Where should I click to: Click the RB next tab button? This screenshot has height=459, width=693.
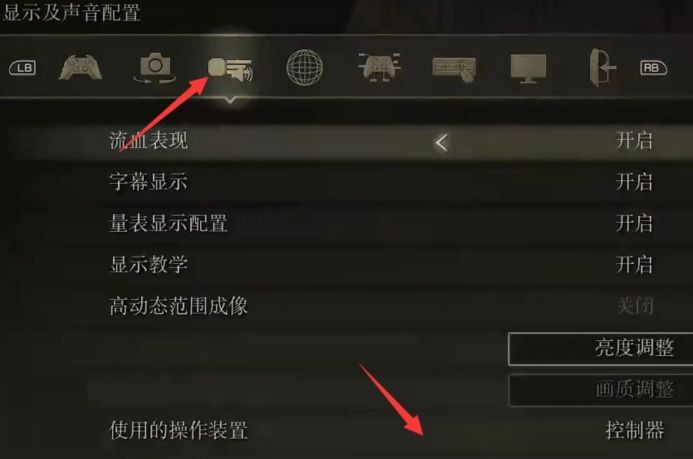[x=653, y=68]
